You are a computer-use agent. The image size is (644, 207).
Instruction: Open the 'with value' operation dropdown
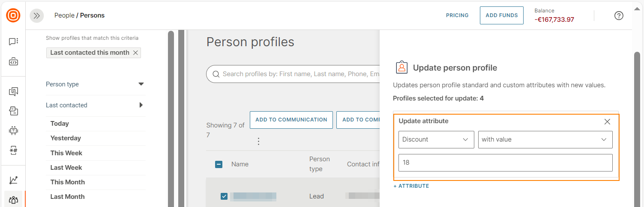coord(545,139)
